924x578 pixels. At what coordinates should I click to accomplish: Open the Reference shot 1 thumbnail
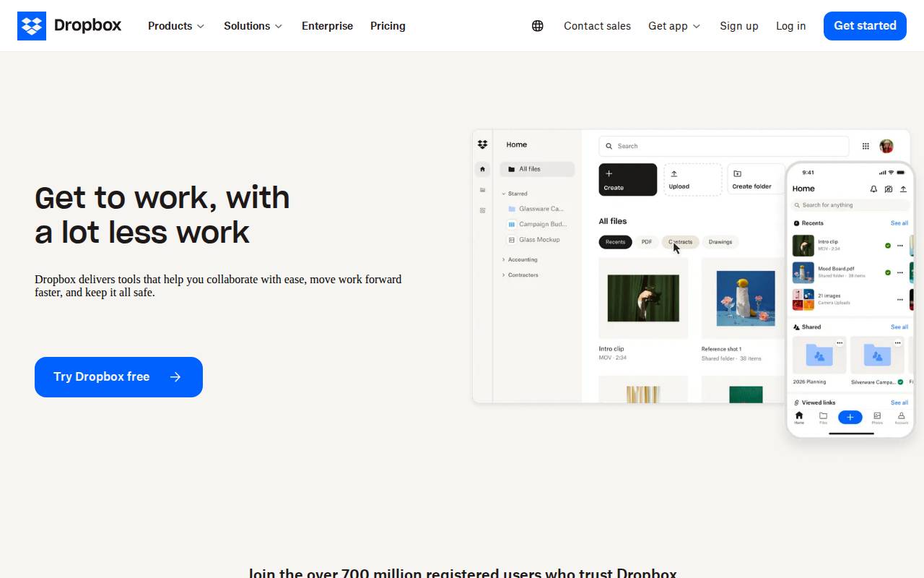[745, 298]
